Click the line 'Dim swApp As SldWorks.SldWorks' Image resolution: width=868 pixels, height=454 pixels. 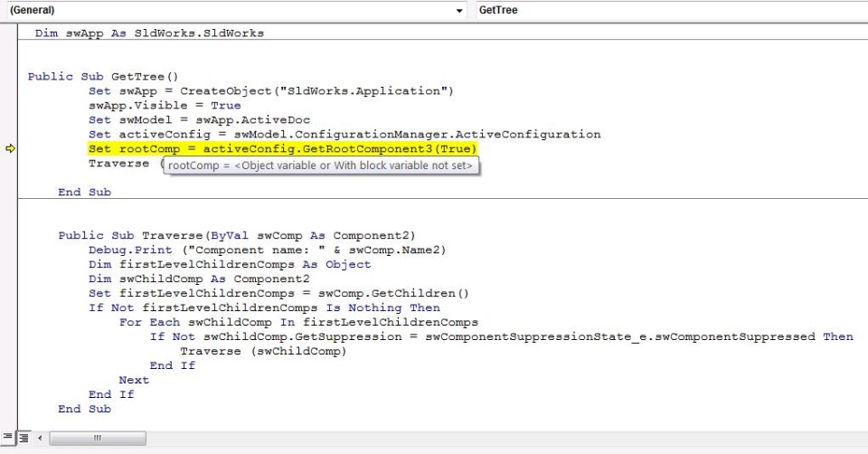[149, 33]
